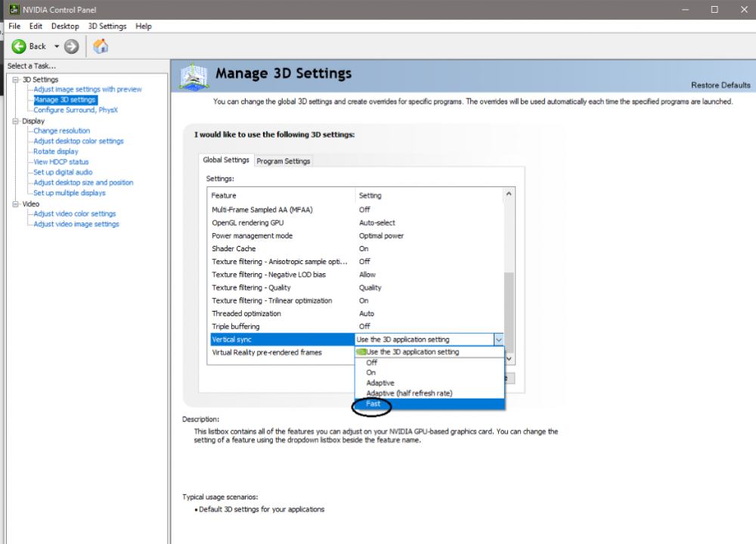Open Set up digital audio task
This screenshot has height=544, width=756.
(x=64, y=173)
